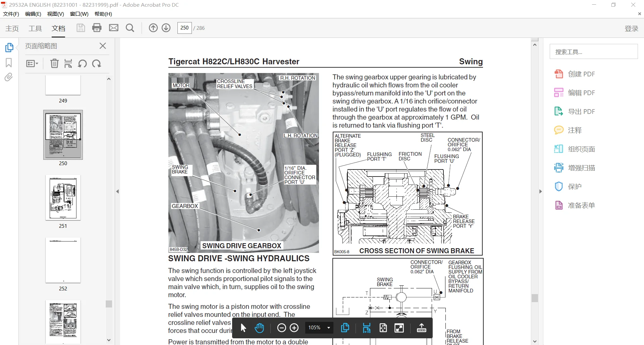Rotate page clockwise

[97, 63]
